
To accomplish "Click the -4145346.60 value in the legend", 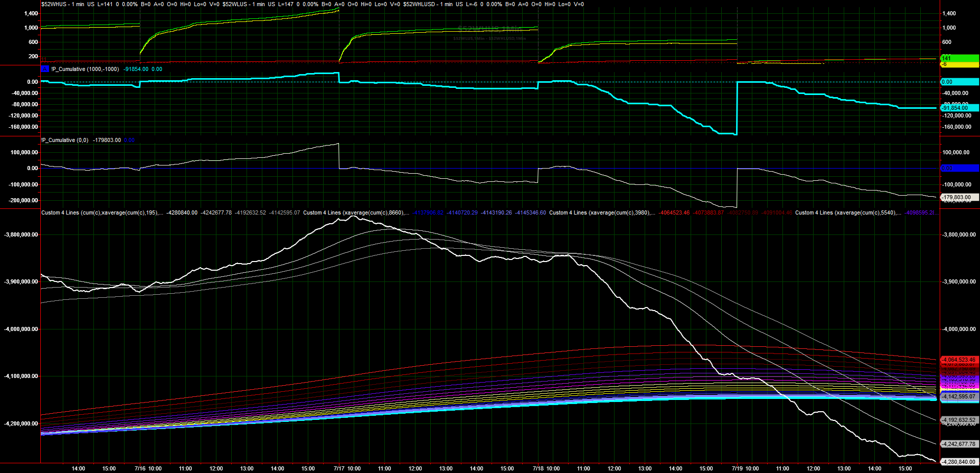I will tap(530, 212).
